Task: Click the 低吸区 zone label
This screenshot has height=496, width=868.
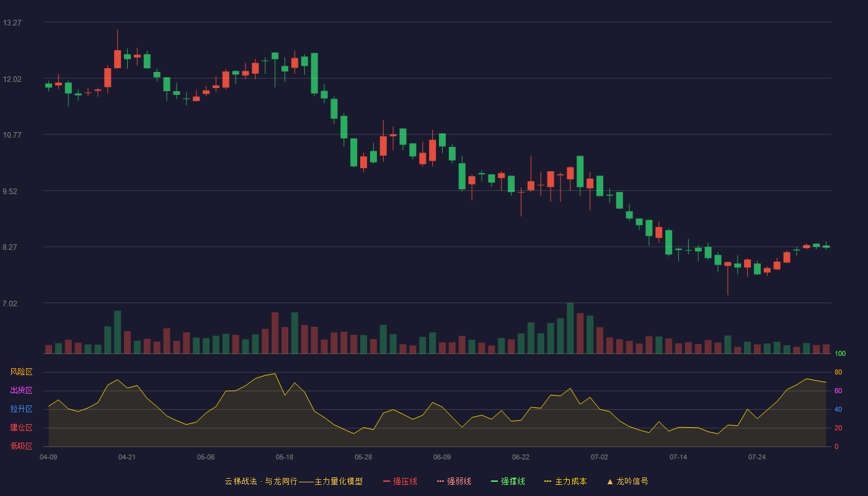Action: pos(21,446)
